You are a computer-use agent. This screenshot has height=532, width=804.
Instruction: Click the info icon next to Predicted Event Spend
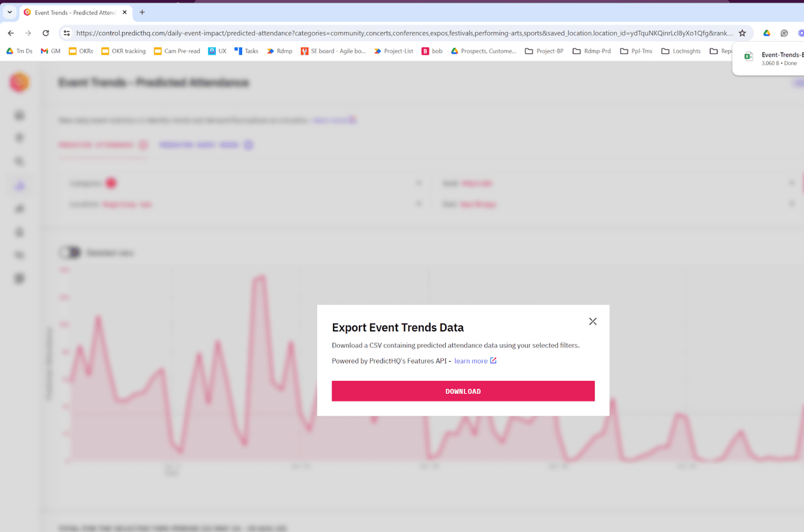click(x=247, y=144)
